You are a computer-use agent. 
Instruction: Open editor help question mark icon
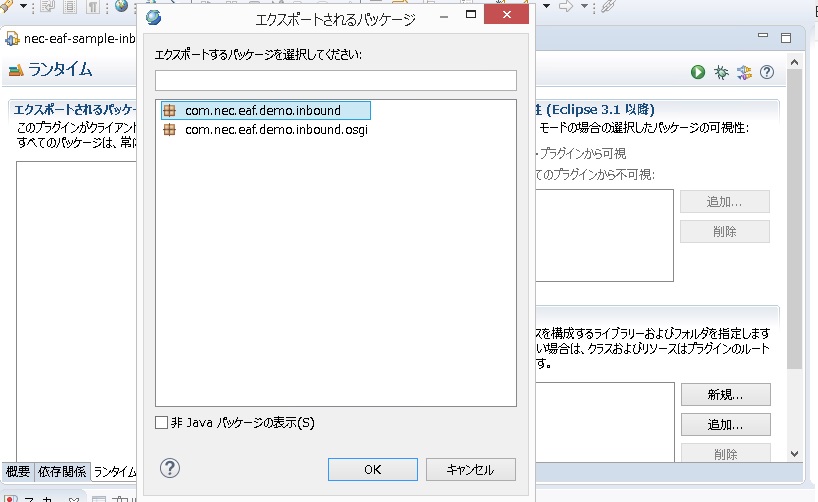pos(767,72)
